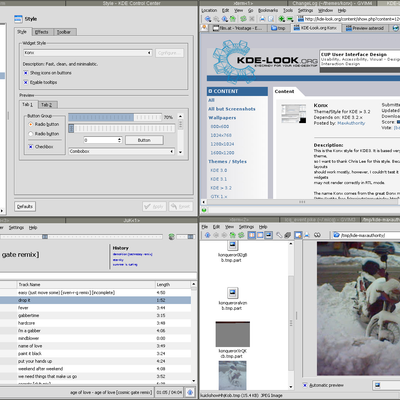The image size is (400, 400).
Task: Click JuK track seek slider
Action: tap(82, 237)
